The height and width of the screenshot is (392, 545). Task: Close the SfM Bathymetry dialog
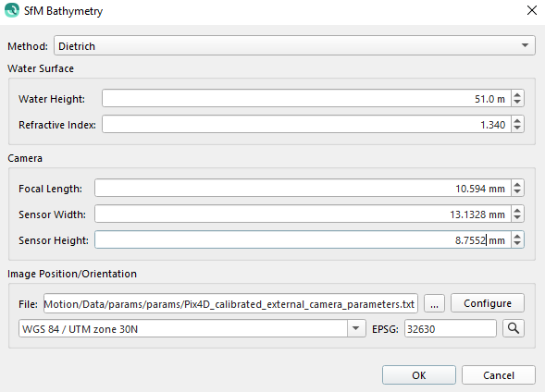[532, 10]
